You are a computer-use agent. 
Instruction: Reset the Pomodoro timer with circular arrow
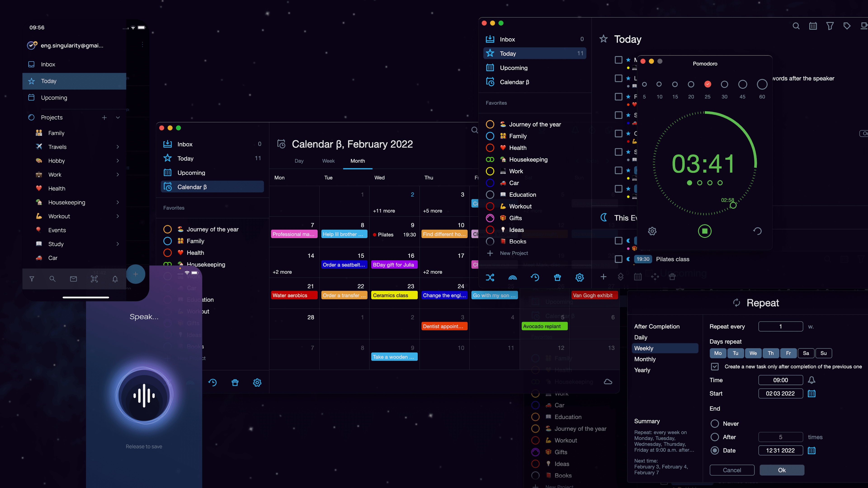point(757,231)
